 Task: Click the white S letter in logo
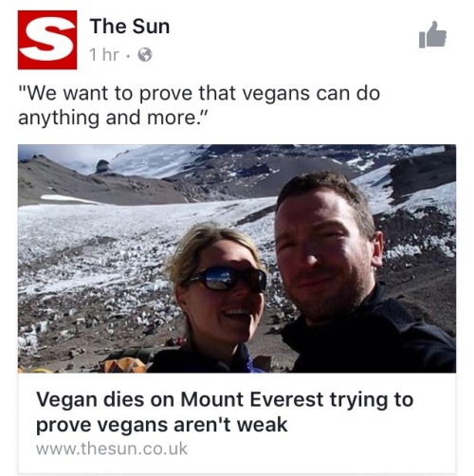point(47,40)
